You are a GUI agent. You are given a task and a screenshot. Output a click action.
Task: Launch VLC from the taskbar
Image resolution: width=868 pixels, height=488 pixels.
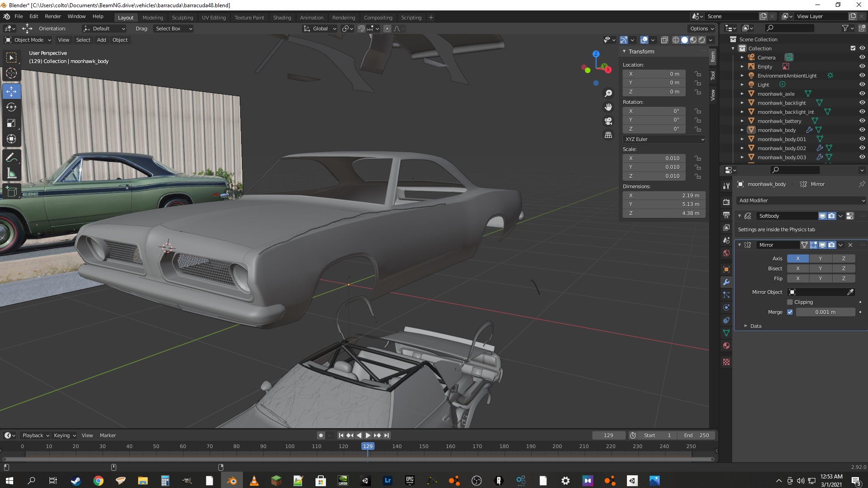pos(254,481)
